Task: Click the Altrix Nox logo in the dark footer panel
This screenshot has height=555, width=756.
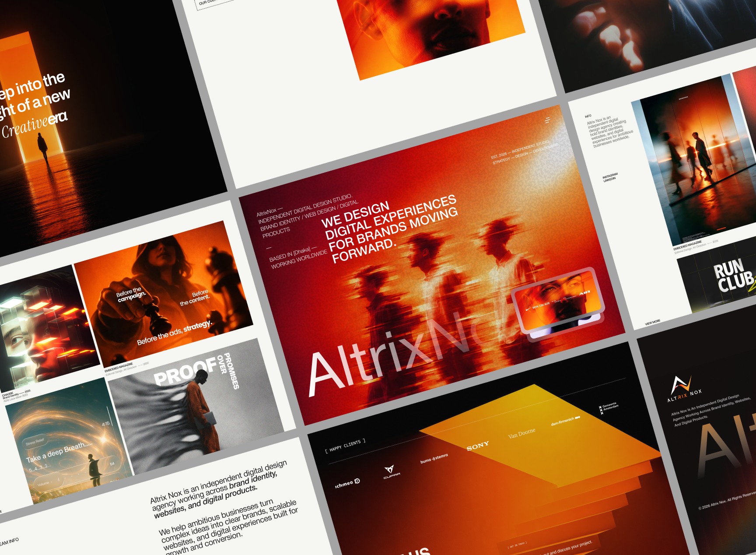Action: tap(684, 389)
